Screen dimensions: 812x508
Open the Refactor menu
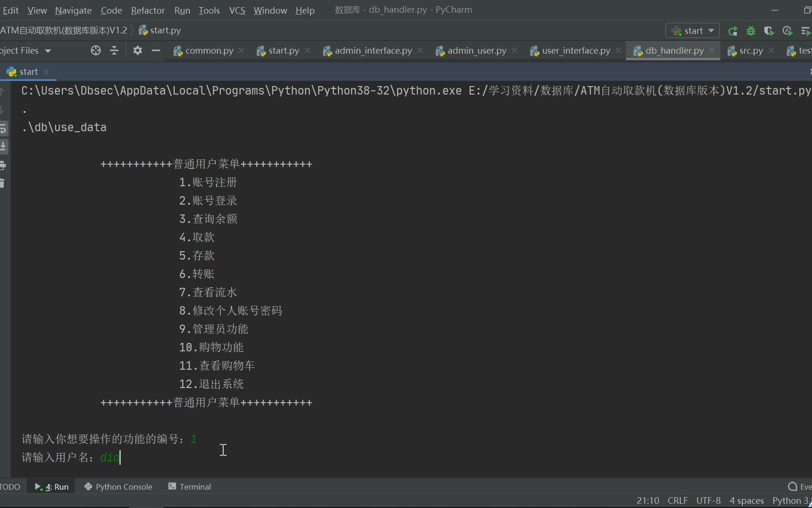click(x=148, y=10)
